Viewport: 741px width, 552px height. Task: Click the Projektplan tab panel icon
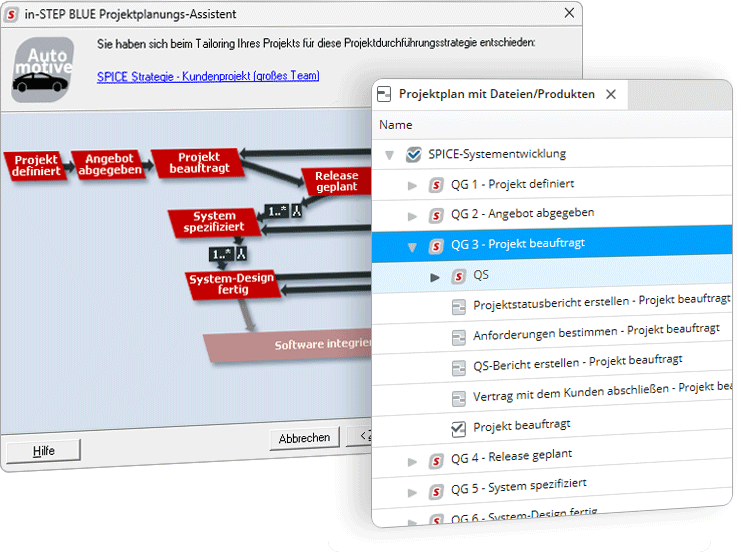(x=384, y=94)
